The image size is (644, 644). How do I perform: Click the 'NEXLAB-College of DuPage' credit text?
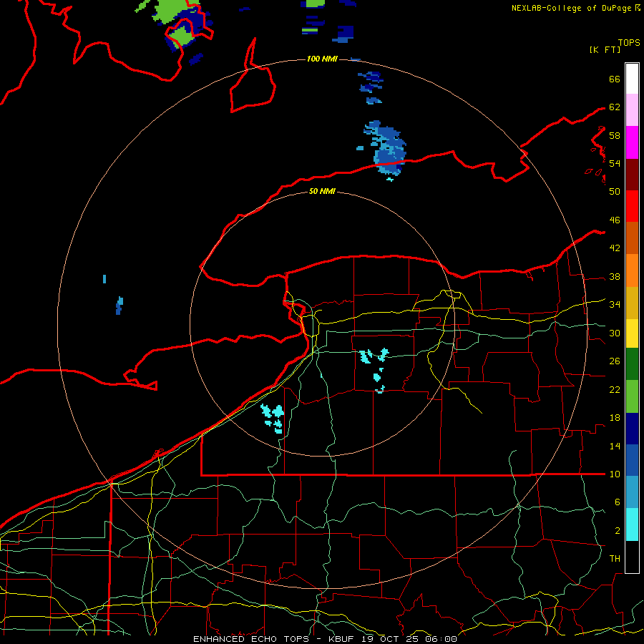tap(572, 8)
